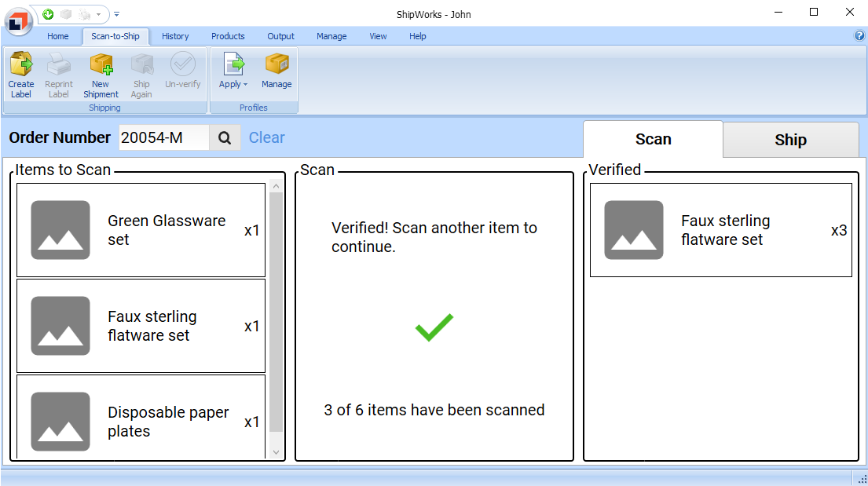
Task: Click the Green Glassware set thumbnail
Action: pyautogui.click(x=60, y=230)
